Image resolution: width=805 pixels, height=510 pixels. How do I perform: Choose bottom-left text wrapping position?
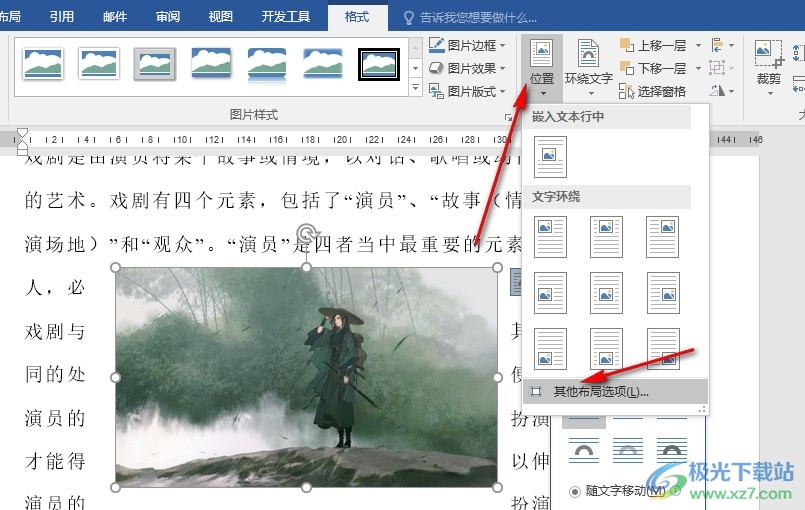[x=550, y=349]
